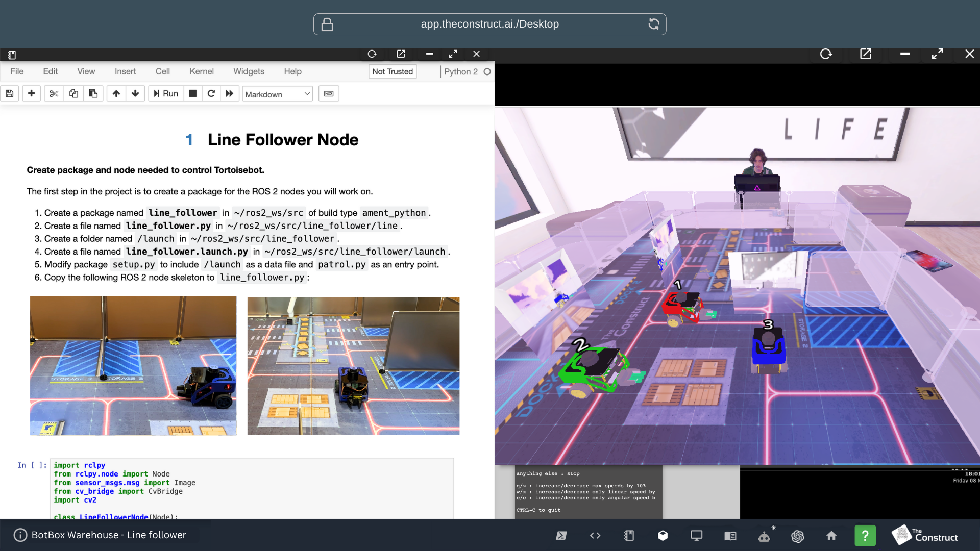Expand the notebook panel to fullscreen
The image size is (980, 551).
click(x=453, y=54)
